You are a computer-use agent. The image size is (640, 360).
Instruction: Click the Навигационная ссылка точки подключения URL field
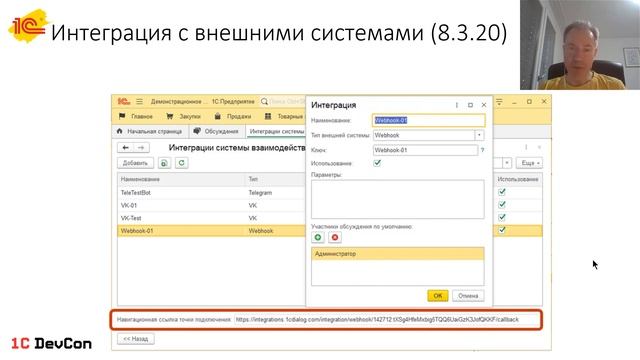(x=386, y=320)
